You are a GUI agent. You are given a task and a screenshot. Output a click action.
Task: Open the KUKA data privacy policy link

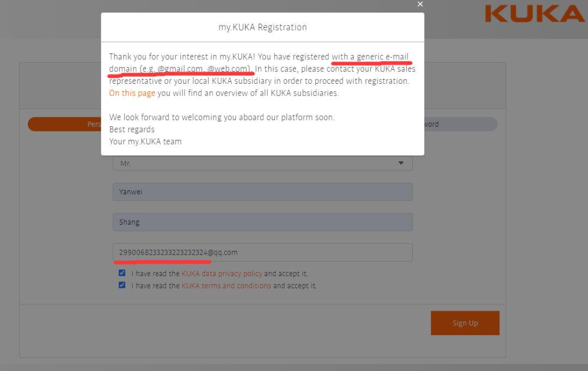pyautogui.click(x=222, y=274)
